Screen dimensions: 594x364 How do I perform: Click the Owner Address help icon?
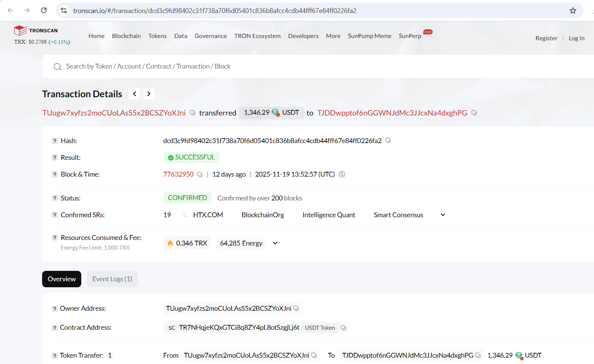tap(55, 309)
